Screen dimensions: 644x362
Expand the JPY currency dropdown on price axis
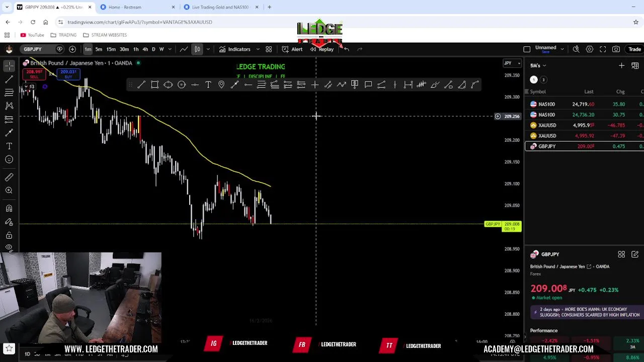click(x=512, y=63)
